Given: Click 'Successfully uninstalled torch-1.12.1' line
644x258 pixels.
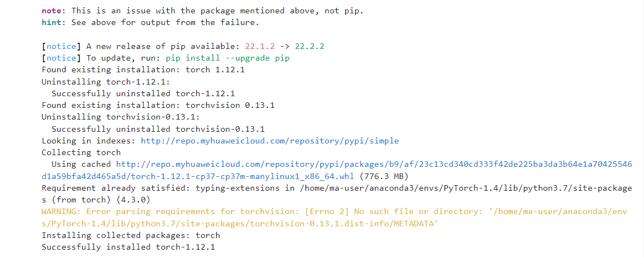Looking at the screenshot, I should [143, 93].
